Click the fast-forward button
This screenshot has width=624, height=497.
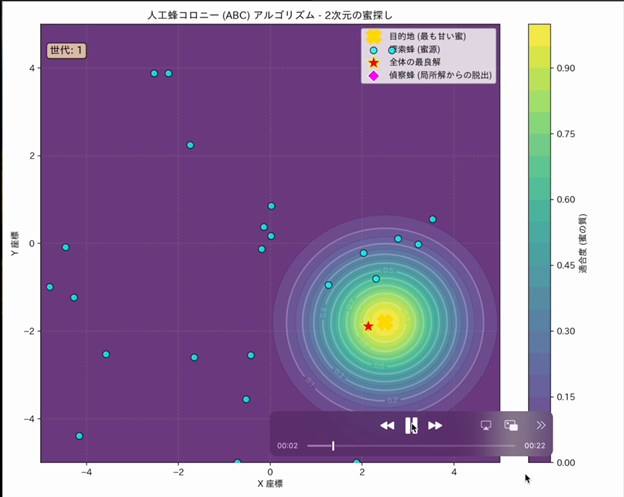435,425
